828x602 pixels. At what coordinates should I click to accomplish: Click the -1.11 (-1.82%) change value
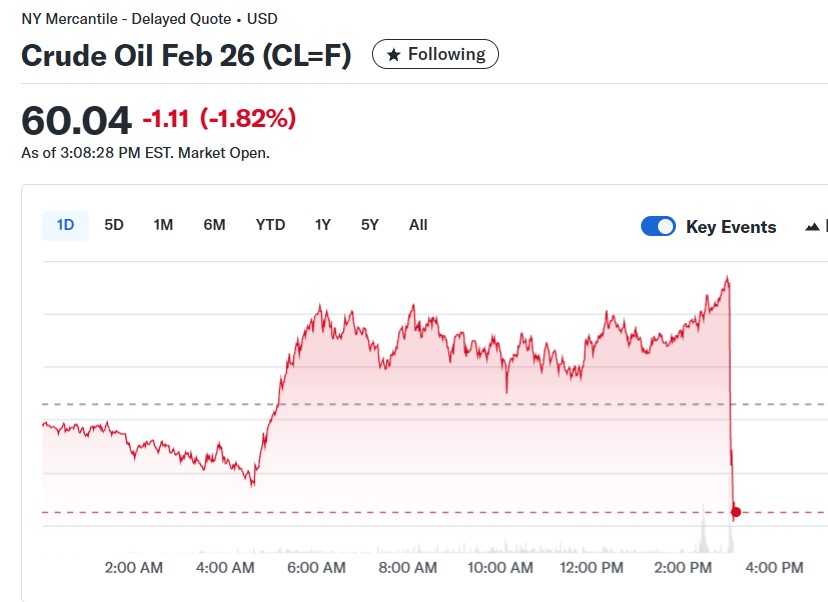click(x=219, y=119)
